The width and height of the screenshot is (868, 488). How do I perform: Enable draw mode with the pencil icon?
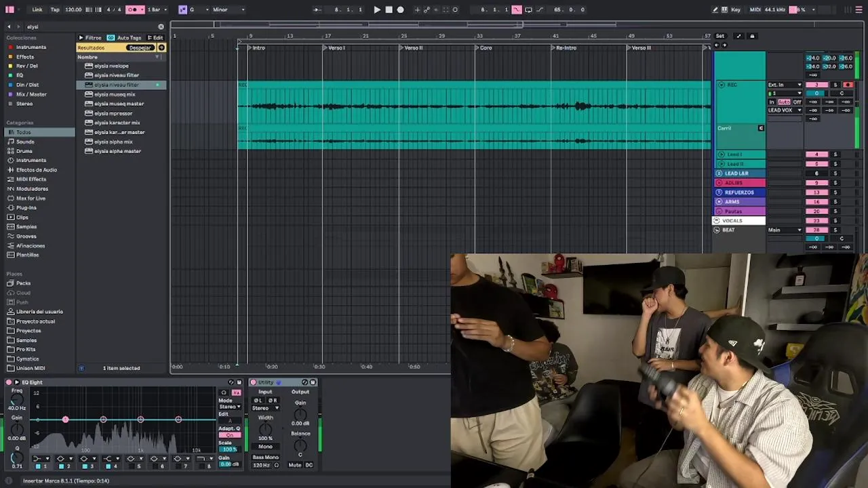click(x=715, y=9)
